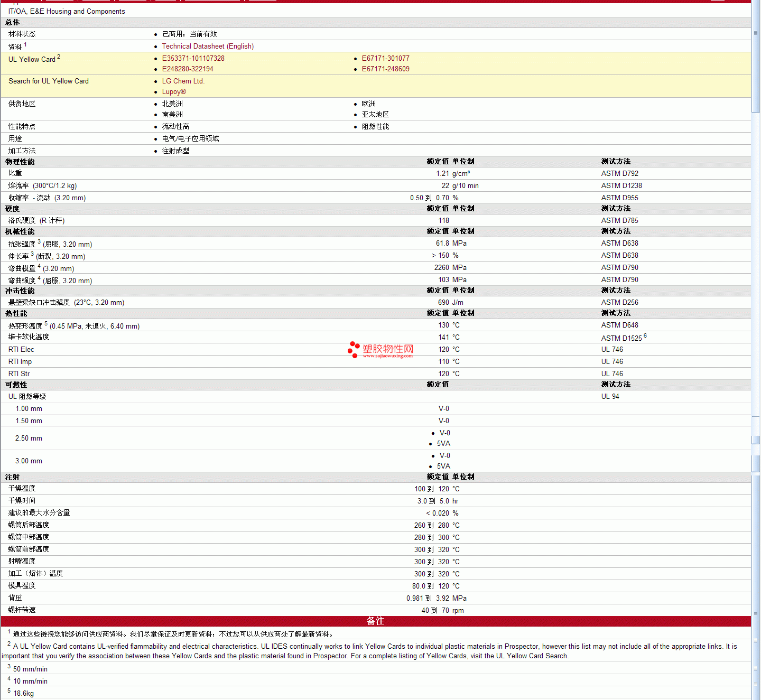The image size is (761, 700).
Task: Click the mold temperature '80.0 到 120' value
Action: [x=431, y=586]
